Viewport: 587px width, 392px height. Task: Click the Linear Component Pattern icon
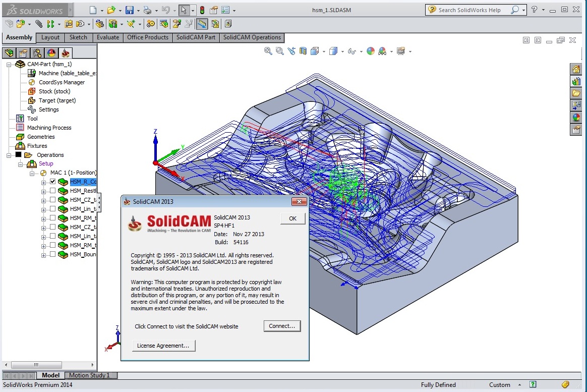[50, 24]
